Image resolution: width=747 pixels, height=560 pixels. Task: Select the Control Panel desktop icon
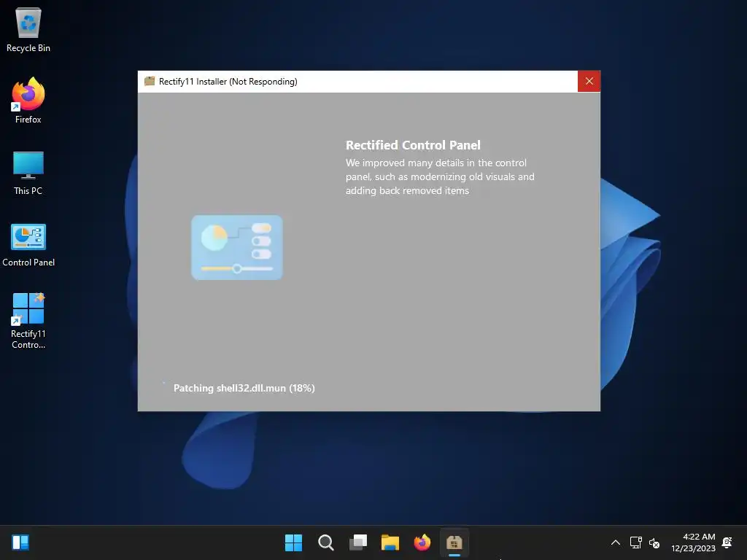tap(28, 245)
